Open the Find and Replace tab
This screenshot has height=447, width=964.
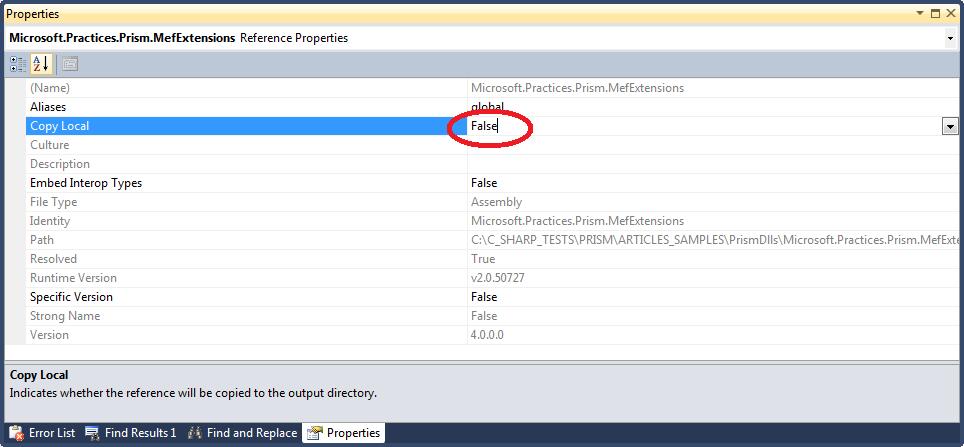click(x=242, y=433)
